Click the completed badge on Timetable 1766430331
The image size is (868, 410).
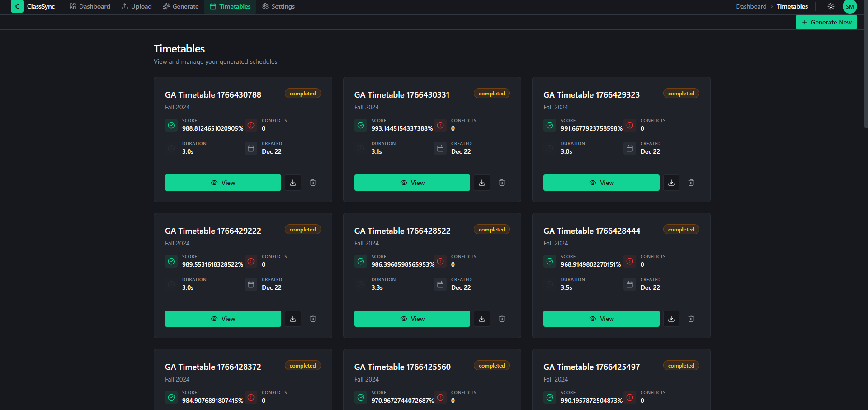coord(492,94)
